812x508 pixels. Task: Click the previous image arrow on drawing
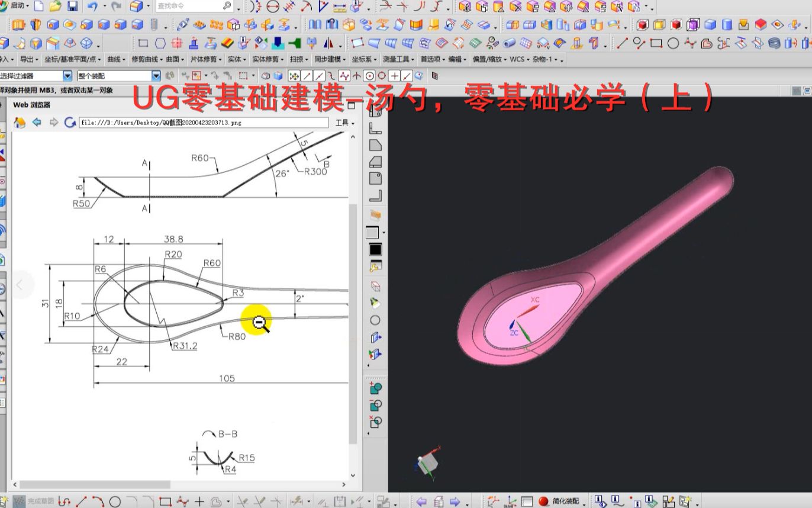[x=19, y=285]
